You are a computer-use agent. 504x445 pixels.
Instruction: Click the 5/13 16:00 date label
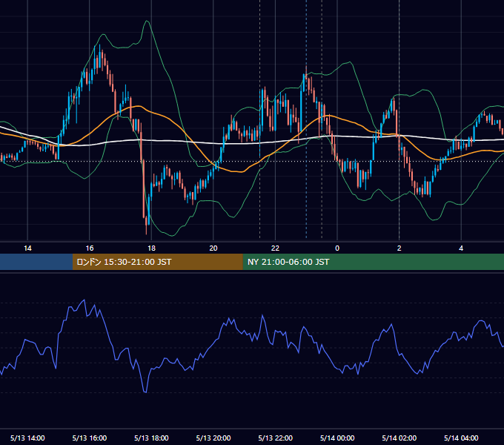[90, 438]
